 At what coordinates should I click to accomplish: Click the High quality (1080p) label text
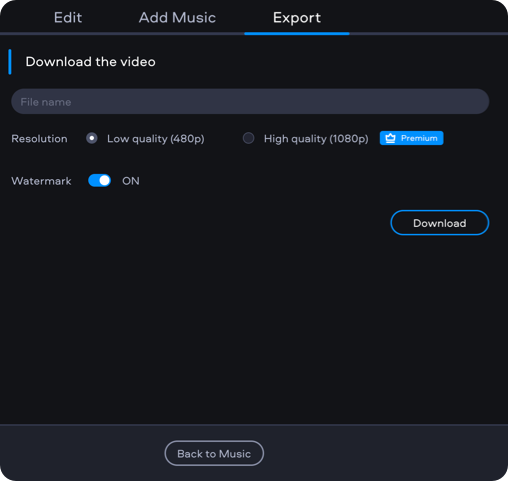pos(316,139)
